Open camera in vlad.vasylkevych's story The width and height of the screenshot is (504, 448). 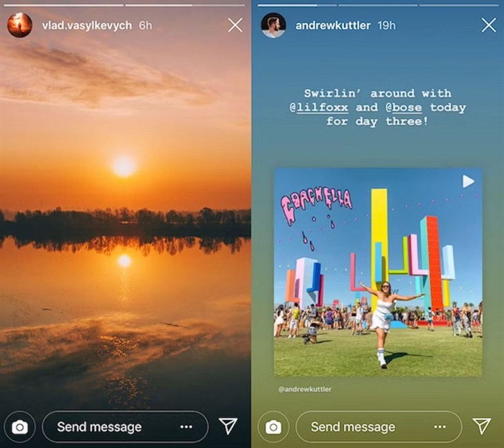tap(20, 427)
